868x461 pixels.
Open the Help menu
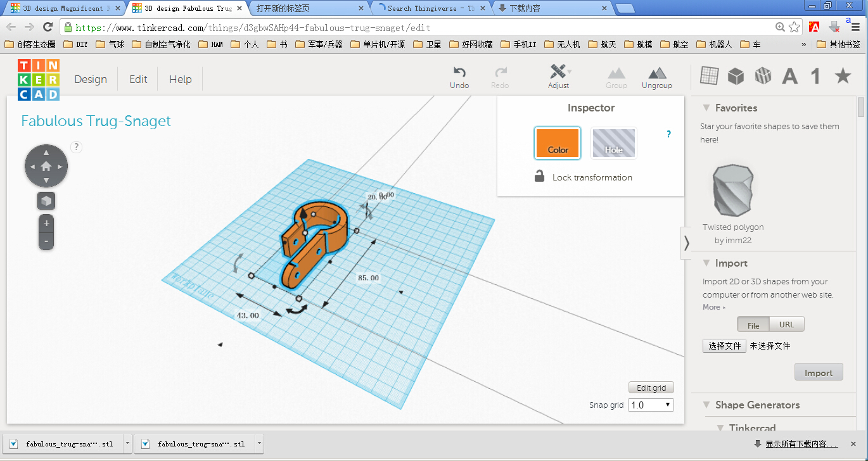coord(181,79)
